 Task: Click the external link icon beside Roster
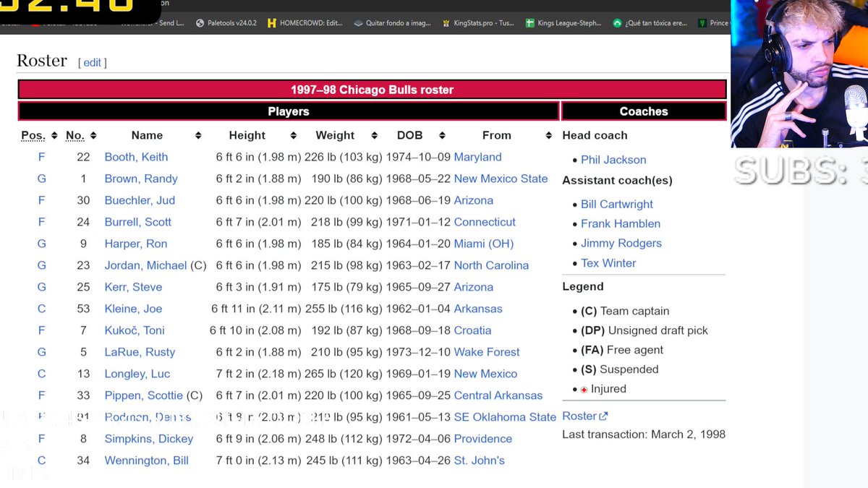tap(604, 416)
